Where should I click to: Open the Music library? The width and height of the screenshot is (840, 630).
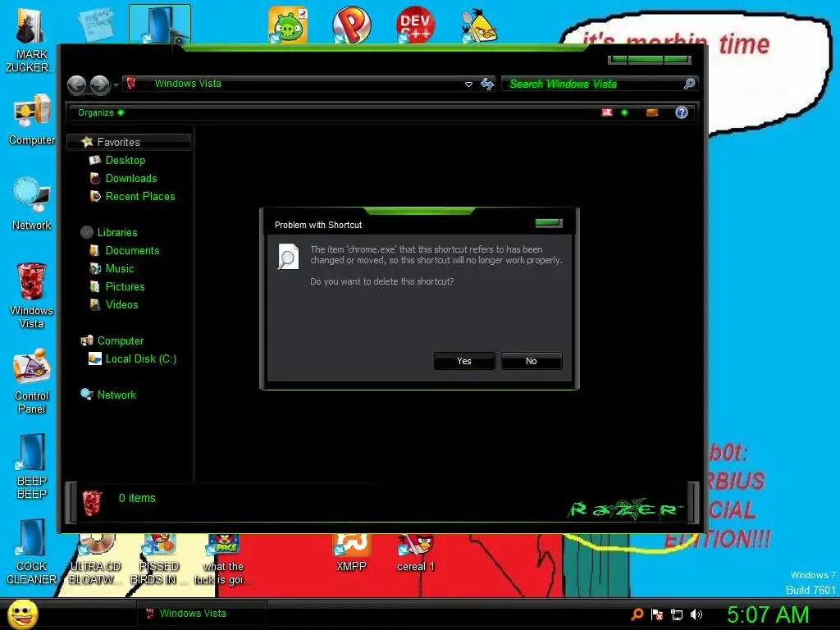click(x=120, y=269)
